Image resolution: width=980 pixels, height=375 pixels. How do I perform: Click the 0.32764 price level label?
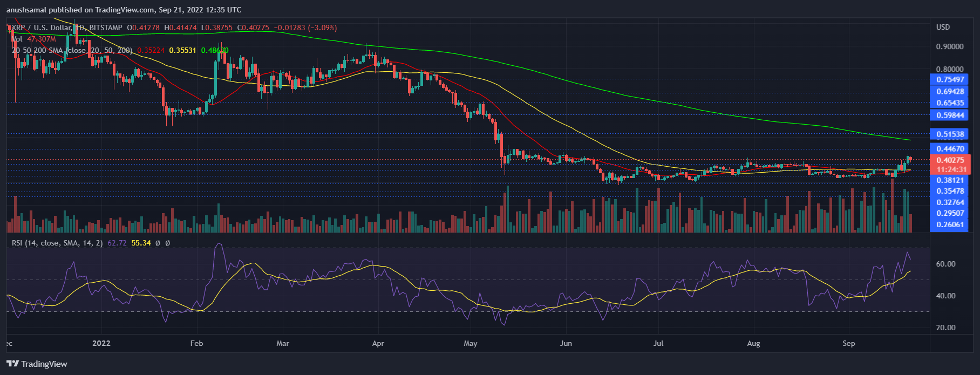(949, 202)
